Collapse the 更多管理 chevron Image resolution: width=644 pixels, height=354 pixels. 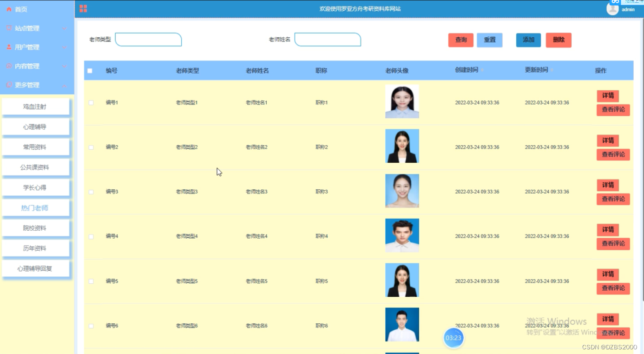[65, 85]
